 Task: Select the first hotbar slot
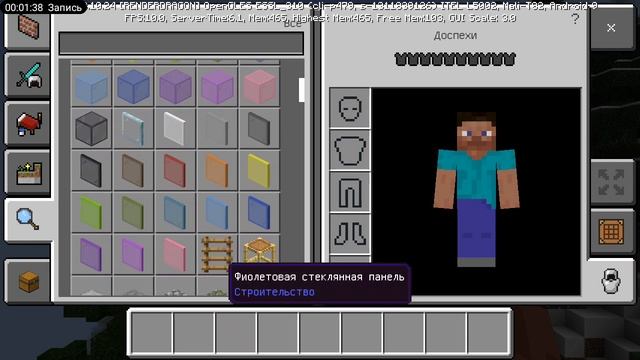[152, 333]
